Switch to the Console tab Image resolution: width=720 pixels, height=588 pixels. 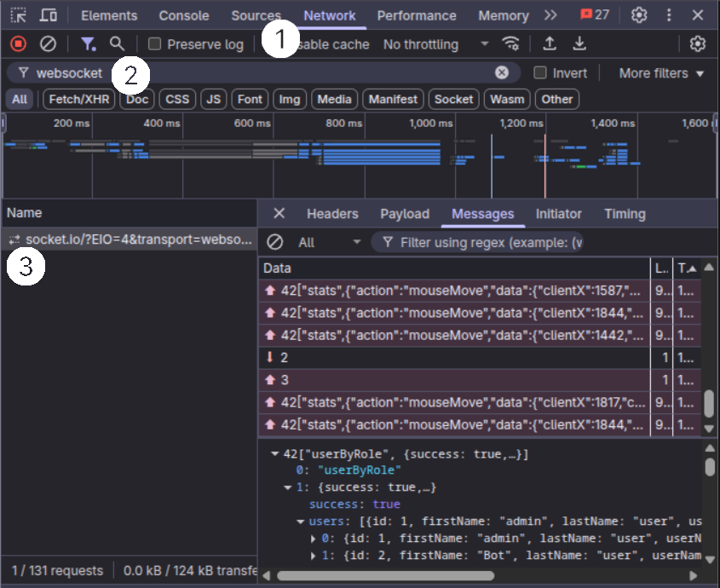click(x=183, y=14)
